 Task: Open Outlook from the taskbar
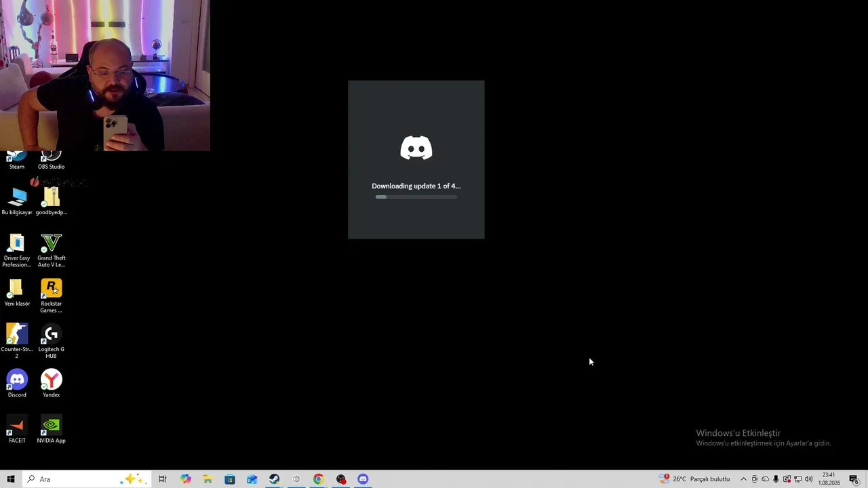click(252, 479)
